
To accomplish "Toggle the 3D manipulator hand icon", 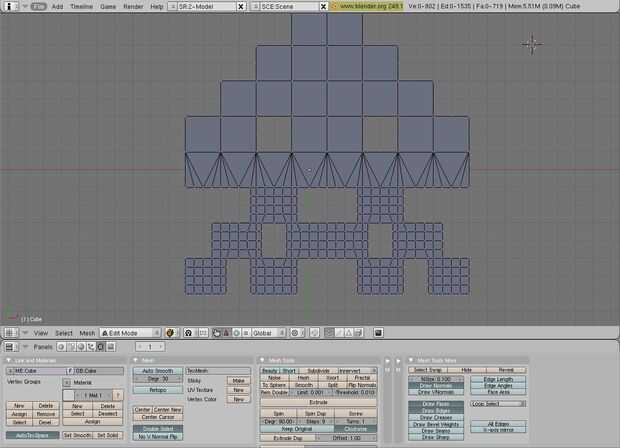I will (x=216, y=333).
